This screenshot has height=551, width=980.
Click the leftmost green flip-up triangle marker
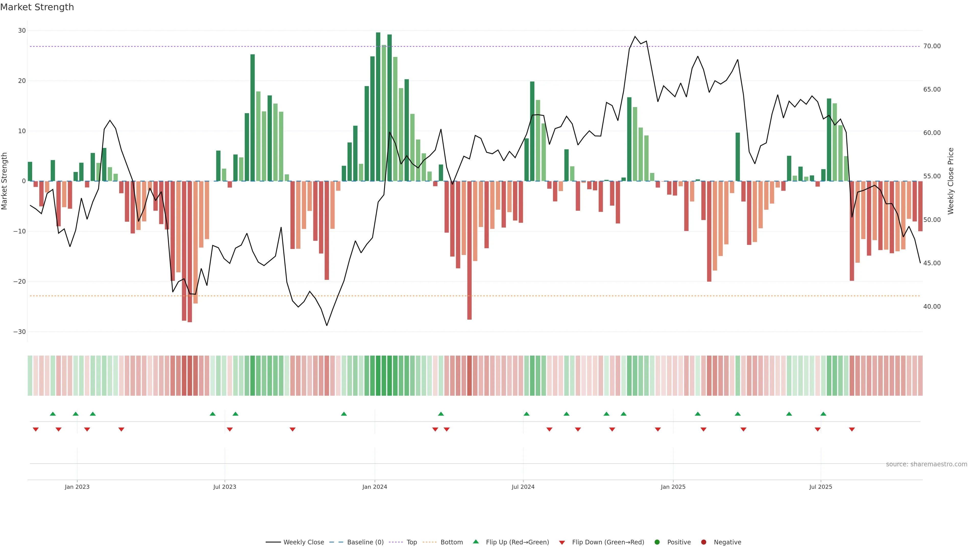pos(53,414)
